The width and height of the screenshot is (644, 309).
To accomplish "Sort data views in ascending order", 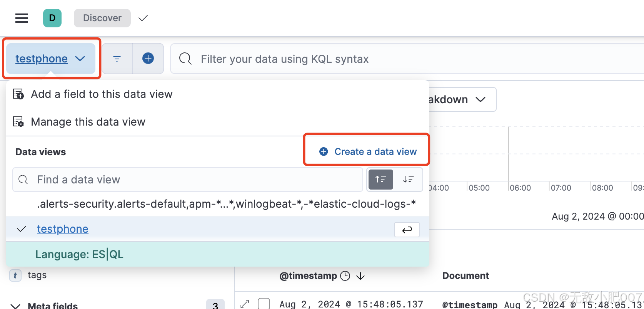I will click(380, 180).
